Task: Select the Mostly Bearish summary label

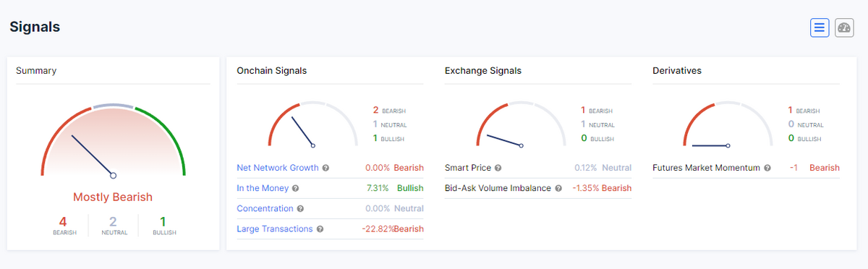Action: (x=113, y=197)
